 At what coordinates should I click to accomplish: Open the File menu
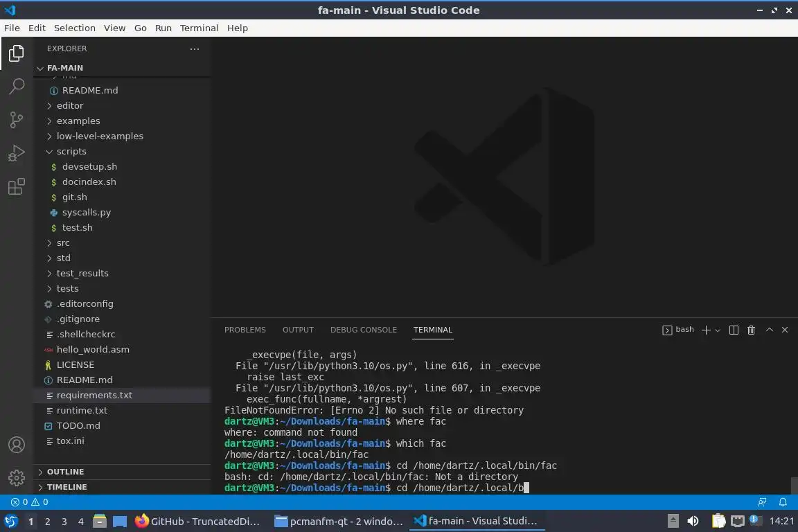click(x=12, y=28)
